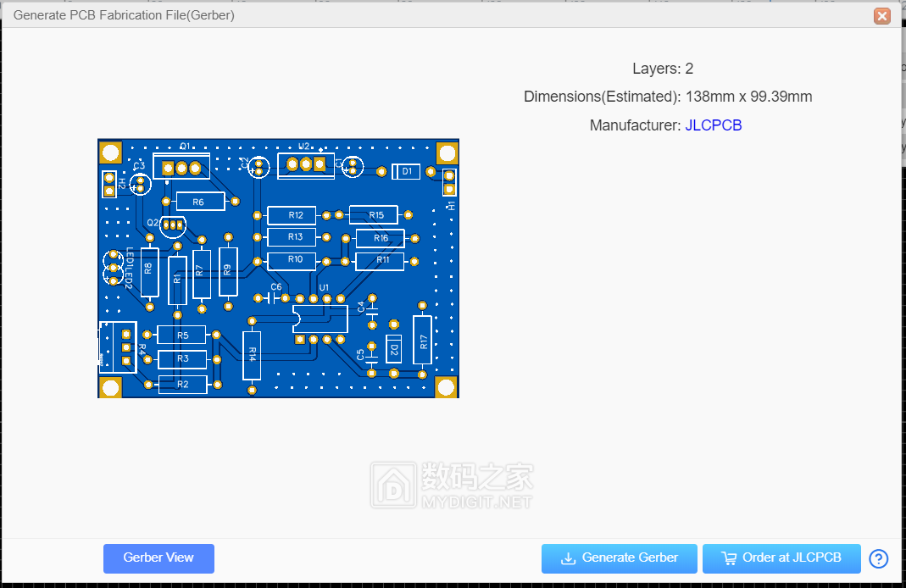
Task: Select resistor R14 on the board
Action: pyautogui.click(x=251, y=356)
